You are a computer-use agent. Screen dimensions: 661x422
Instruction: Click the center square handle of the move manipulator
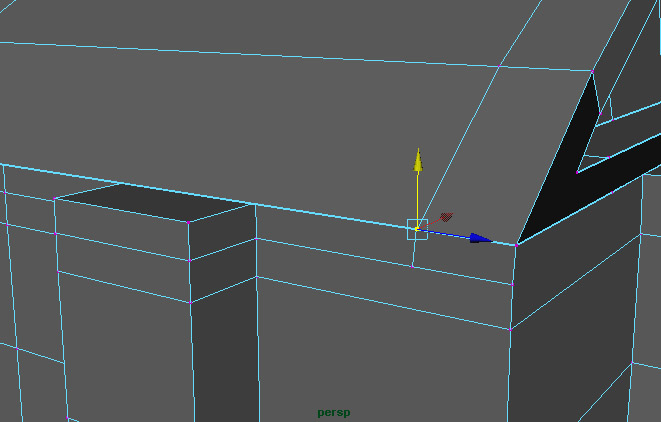417,229
